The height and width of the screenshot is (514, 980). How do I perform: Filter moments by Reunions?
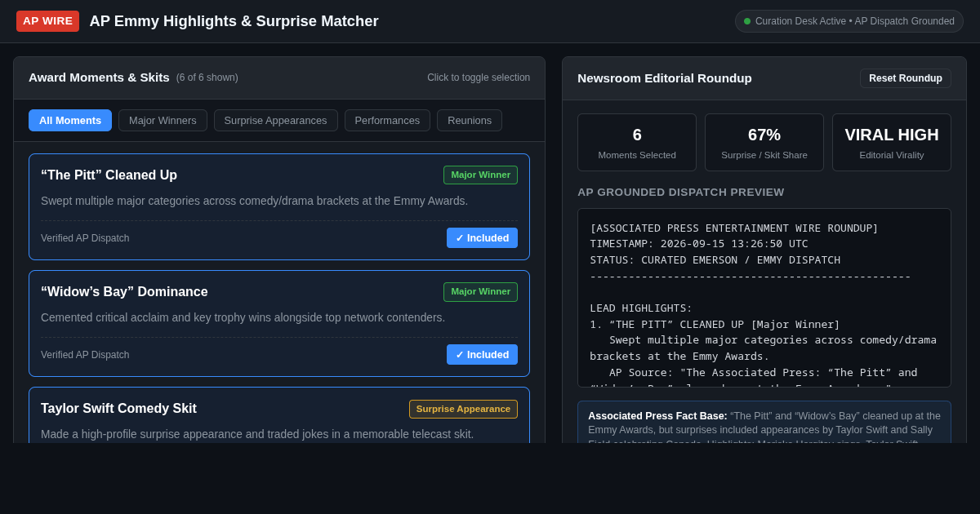pyautogui.click(x=470, y=121)
